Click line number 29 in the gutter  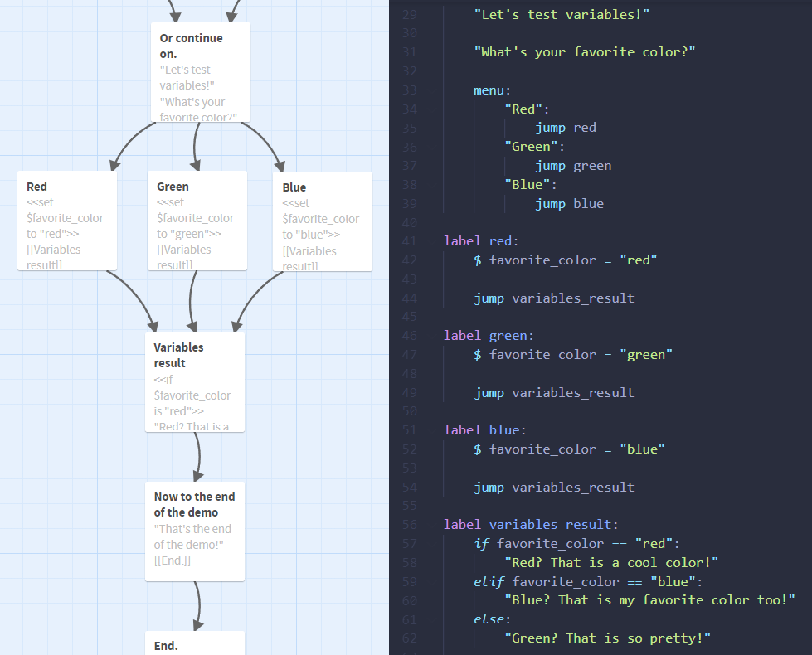410,14
